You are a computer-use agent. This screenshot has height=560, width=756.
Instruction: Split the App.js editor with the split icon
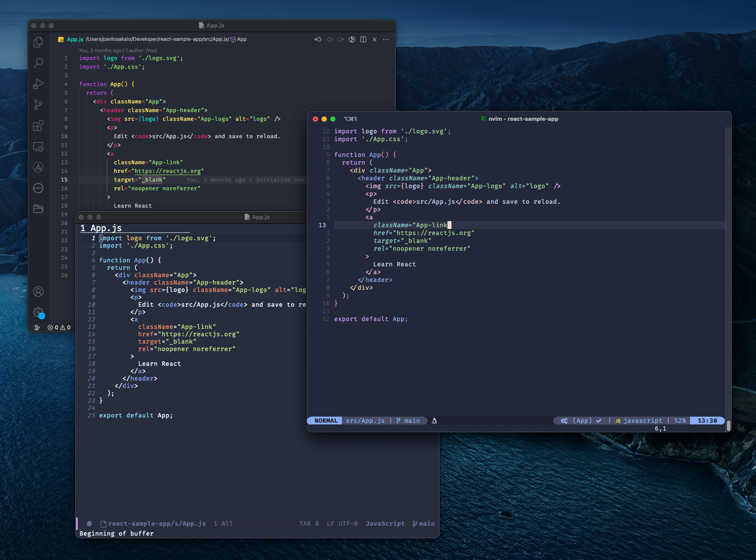[363, 39]
